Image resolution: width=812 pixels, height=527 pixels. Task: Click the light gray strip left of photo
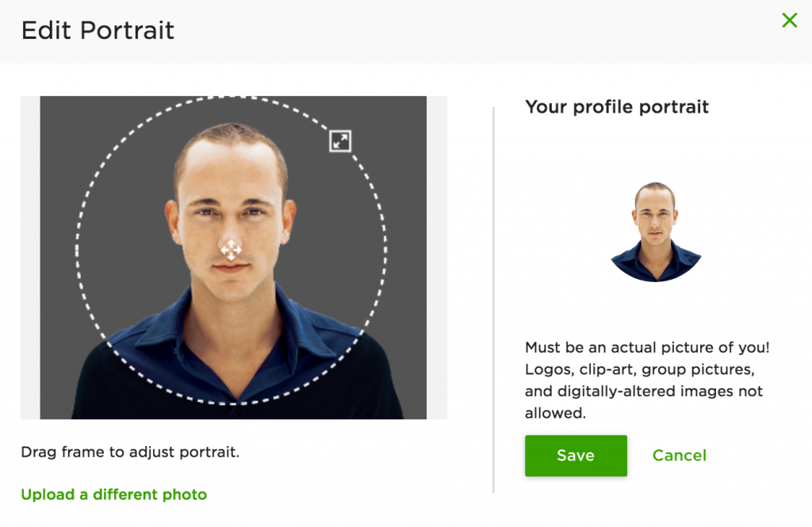click(x=30, y=258)
